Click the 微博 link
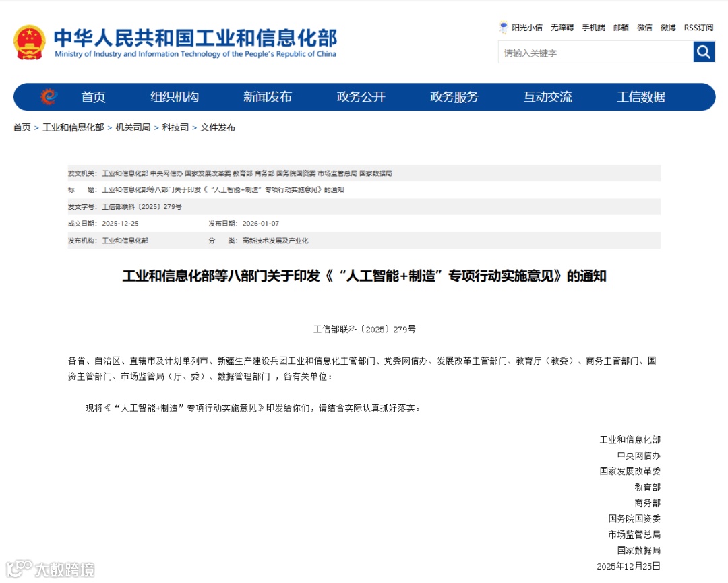Viewport: 728px width, 583px height. pos(668,28)
